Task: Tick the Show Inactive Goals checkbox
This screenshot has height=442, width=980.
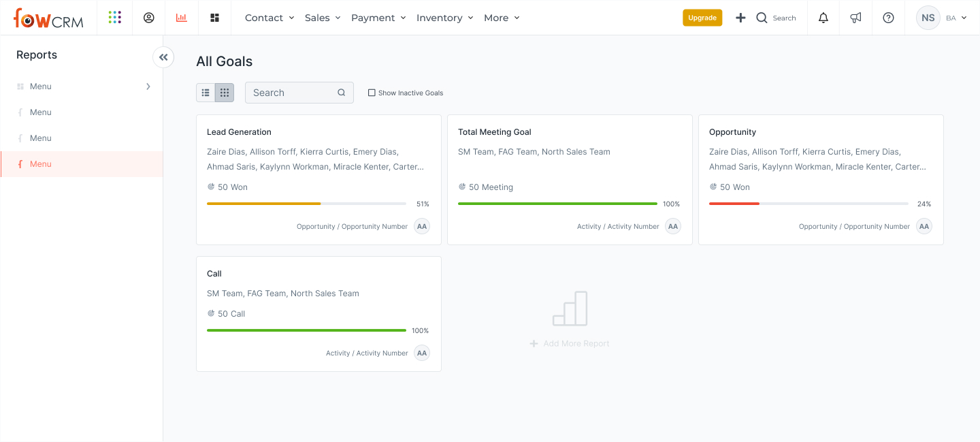Action: click(x=372, y=93)
